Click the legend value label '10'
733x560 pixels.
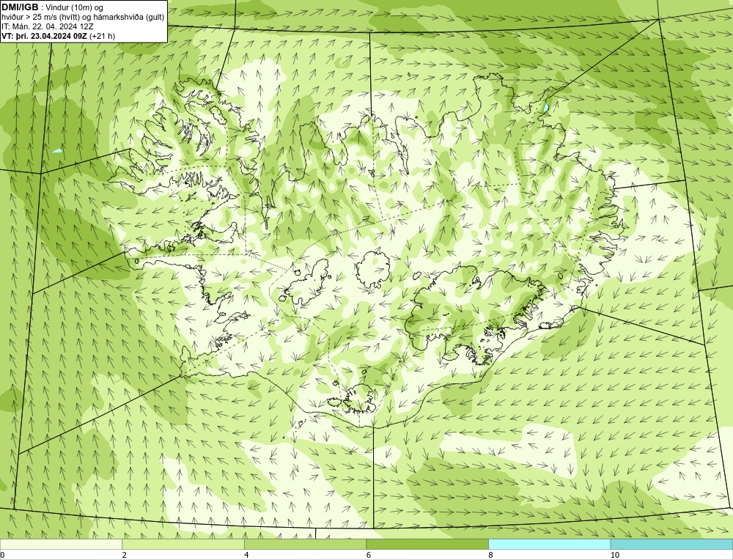tap(615, 555)
